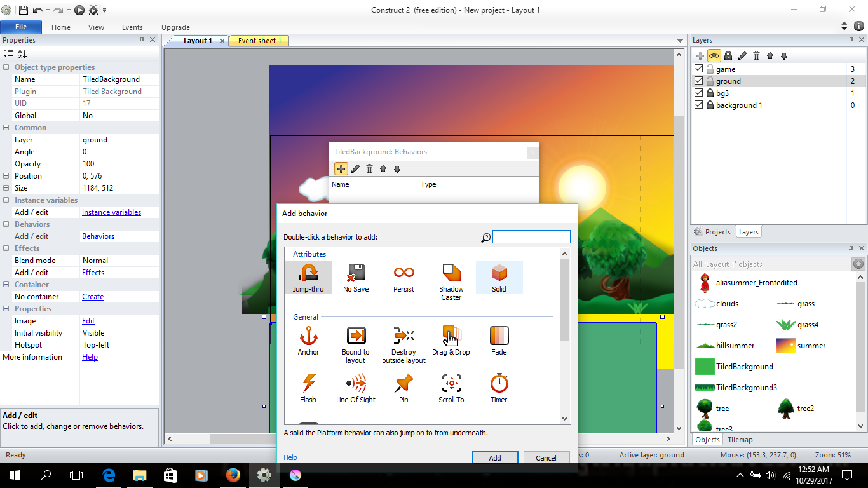Toggle the lock on the game layer

pos(710,69)
